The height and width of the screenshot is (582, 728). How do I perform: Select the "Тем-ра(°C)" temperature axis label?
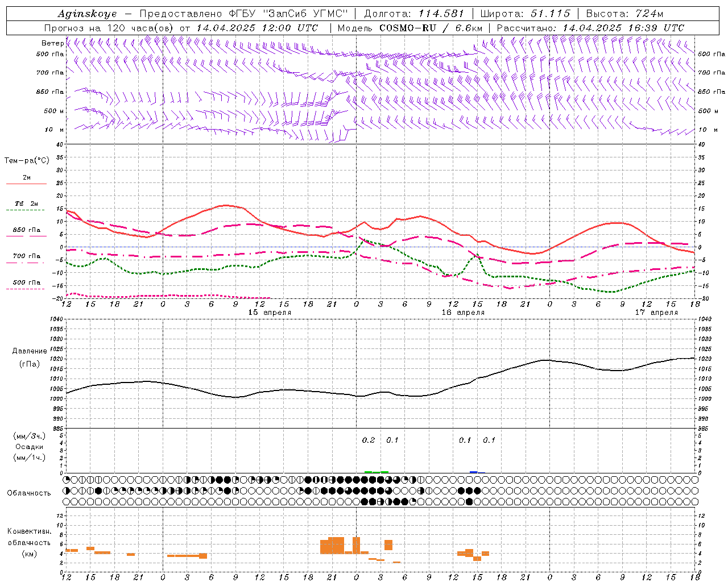coord(27,161)
